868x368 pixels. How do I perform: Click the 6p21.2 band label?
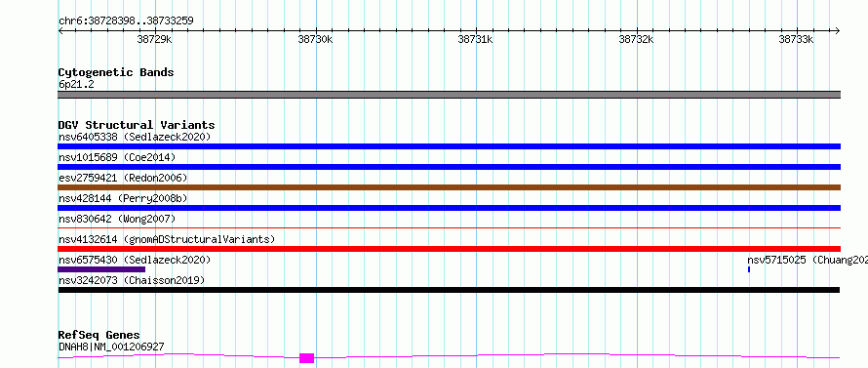point(76,85)
